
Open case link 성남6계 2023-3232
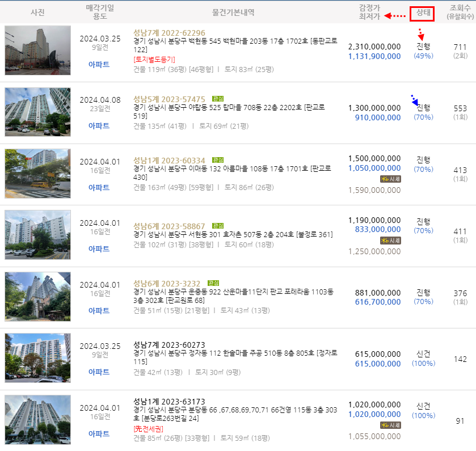point(167,284)
